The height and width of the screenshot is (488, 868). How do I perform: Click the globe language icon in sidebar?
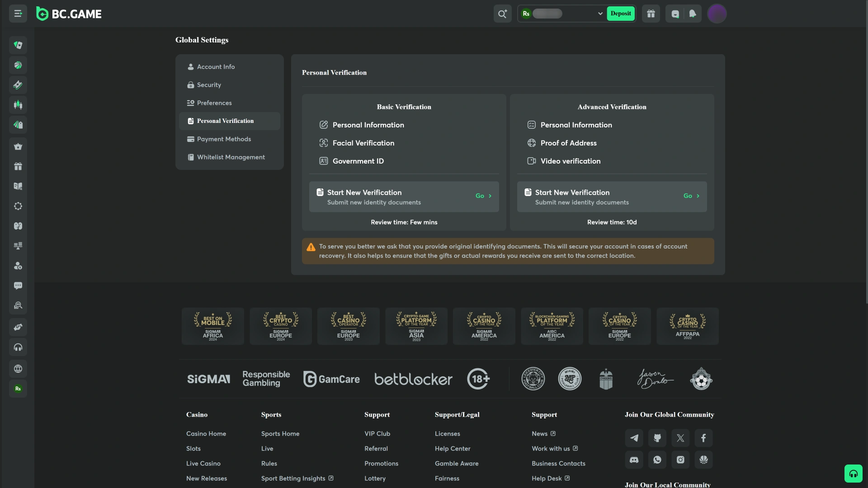(18, 369)
